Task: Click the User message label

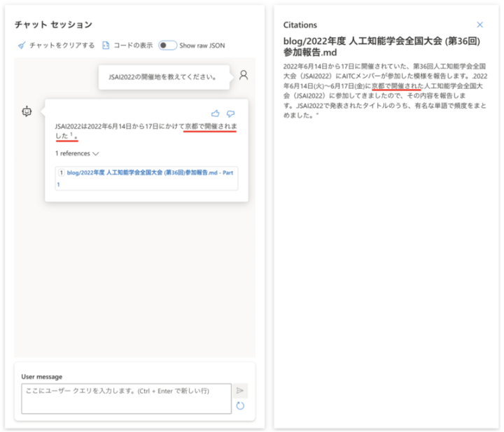Action: tap(41, 376)
